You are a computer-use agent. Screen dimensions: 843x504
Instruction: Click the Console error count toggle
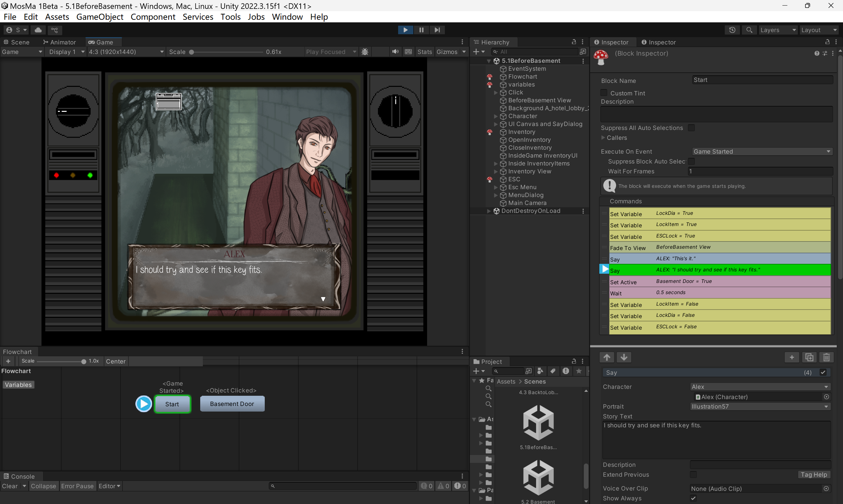click(460, 486)
